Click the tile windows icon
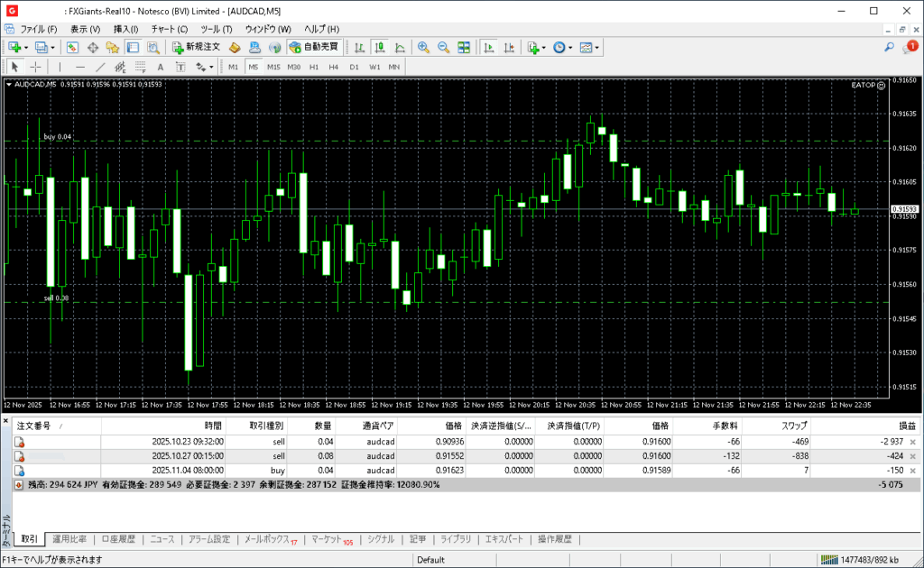The width and height of the screenshot is (924, 568). tap(464, 47)
